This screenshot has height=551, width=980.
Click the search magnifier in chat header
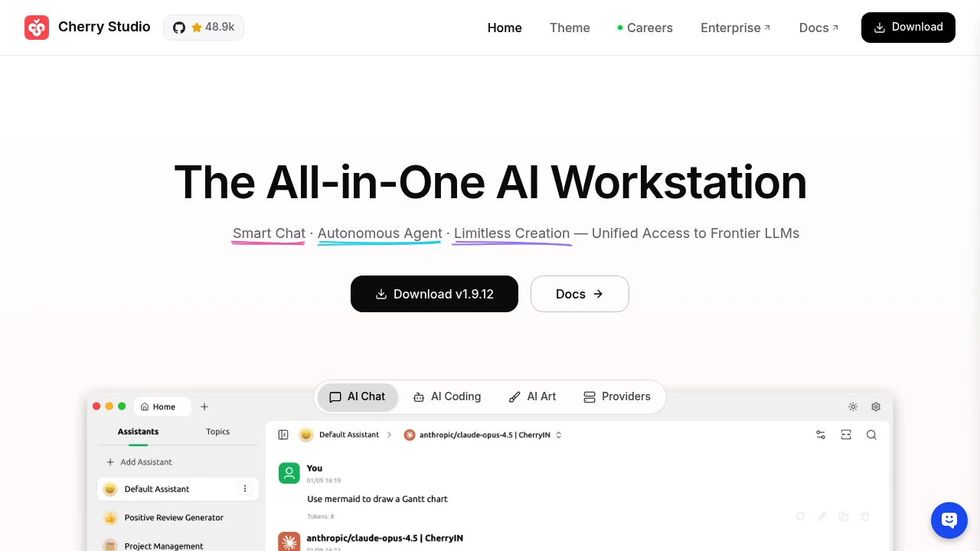coord(871,435)
